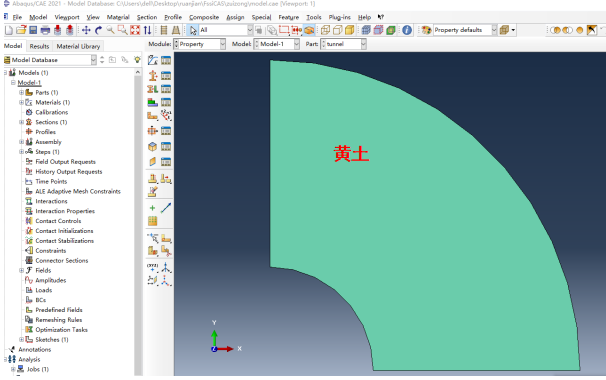Open the Part dropdown showing tunnel
The height and width of the screenshot is (380, 606).
(344, 44)
